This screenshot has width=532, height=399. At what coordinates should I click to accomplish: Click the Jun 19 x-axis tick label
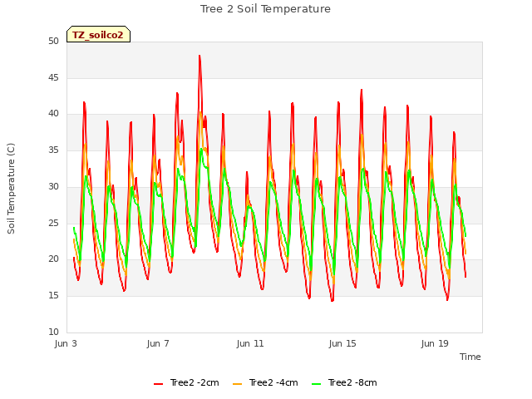pyautogui.click(x=435, y=343)
